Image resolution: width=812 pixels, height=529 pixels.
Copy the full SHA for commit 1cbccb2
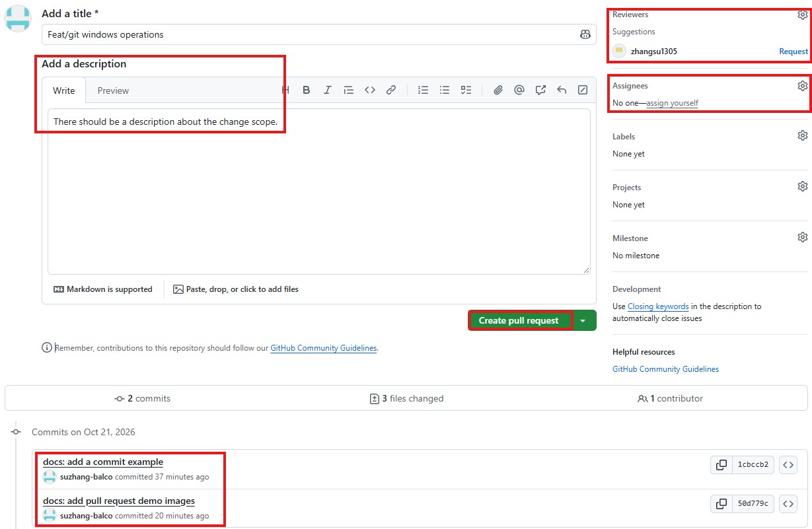point(721,465)
